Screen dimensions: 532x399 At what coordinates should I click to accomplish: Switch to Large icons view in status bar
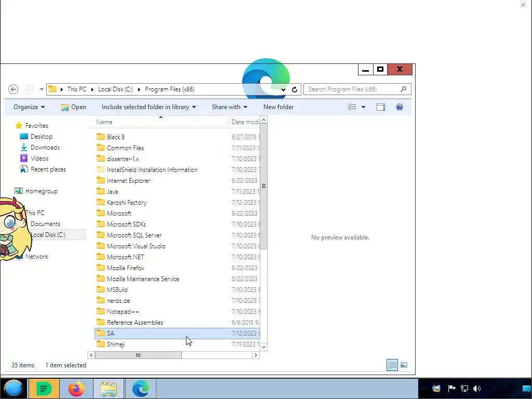tap(403, 365)
